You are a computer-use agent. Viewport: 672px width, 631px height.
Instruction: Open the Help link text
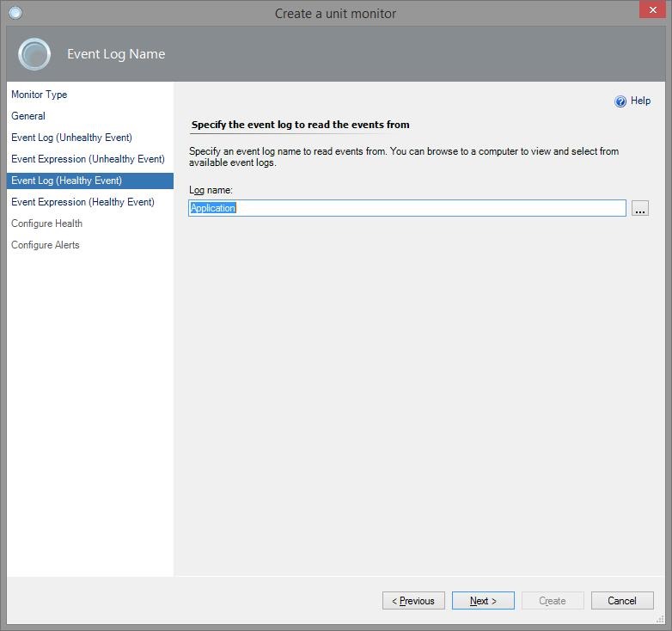tap(640, 101)
